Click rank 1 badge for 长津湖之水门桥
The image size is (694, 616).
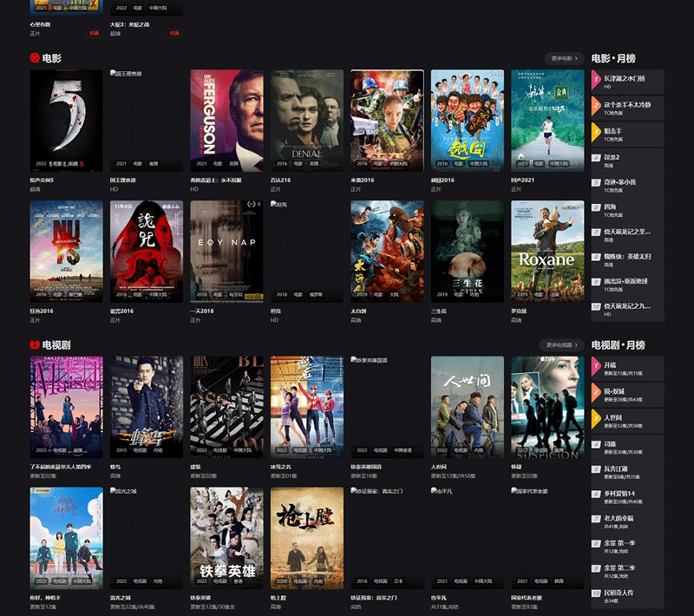pyautogui.click(x=596, y=80)
